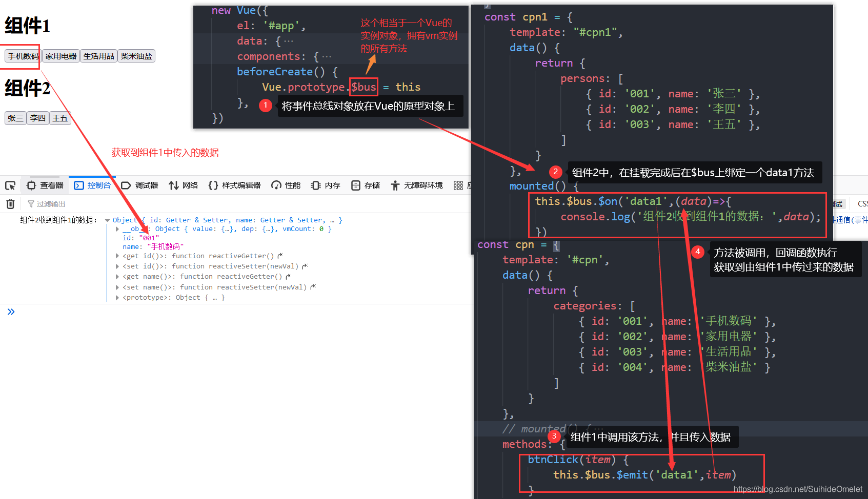This screenshot has width=868, height=499.
Task: Click the this.$bus.$emit('data1',item) code line
Action: click(x=644, y=475)
